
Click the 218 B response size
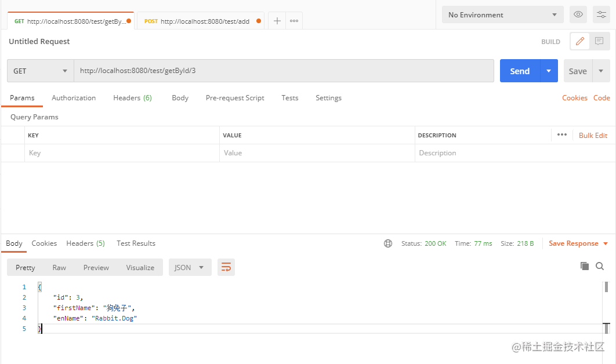pyautogui.click(x=526, y=243)
